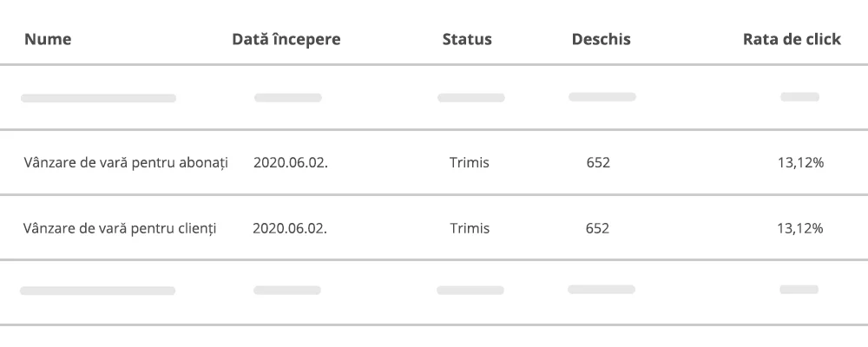Select start date of the clienți campaign
Image resolution: width=868 pixels, height=347 pixels.
point(290,228)
